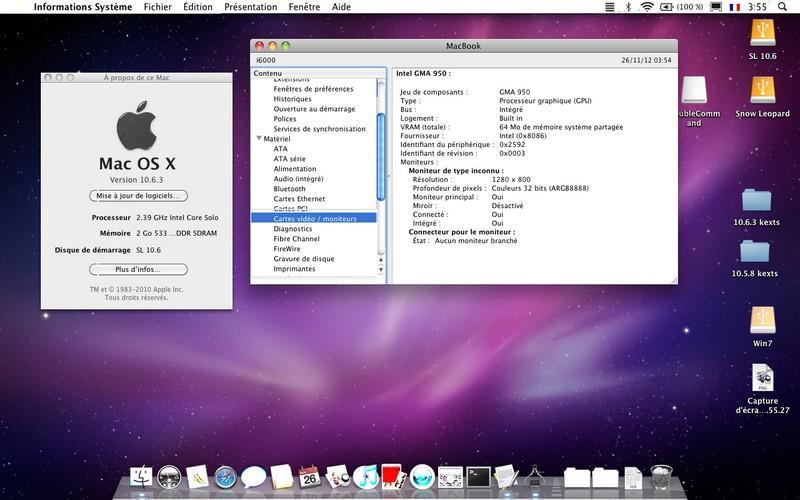Open Finder from the dock
This screenshot has width=800, height=500.
[141, 477]
